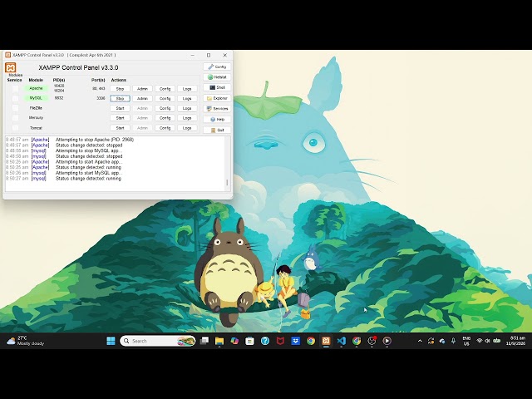Open the MySQL Admin page
Screen dimensions: 532x399
(x=142, y=98)
